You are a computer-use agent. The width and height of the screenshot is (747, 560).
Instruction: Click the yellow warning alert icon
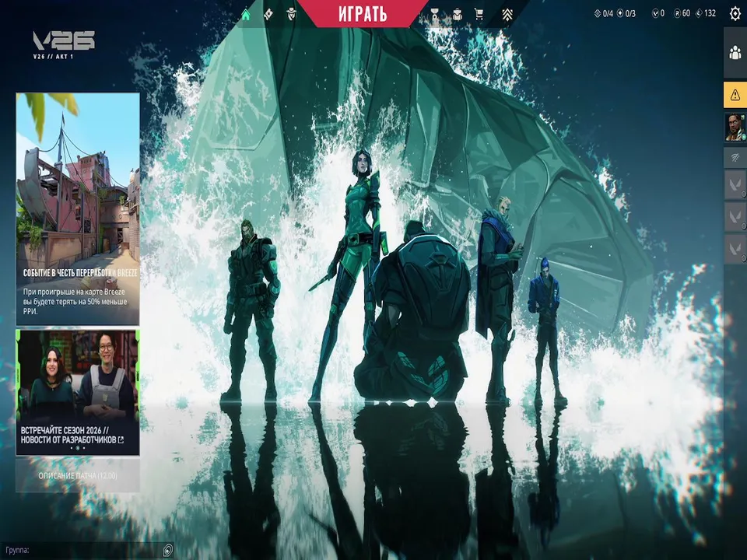735,95
